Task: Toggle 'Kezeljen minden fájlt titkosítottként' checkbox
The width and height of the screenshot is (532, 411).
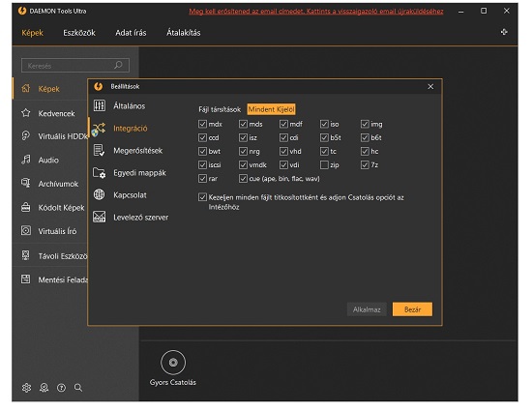Action: (x=202, y=197)
